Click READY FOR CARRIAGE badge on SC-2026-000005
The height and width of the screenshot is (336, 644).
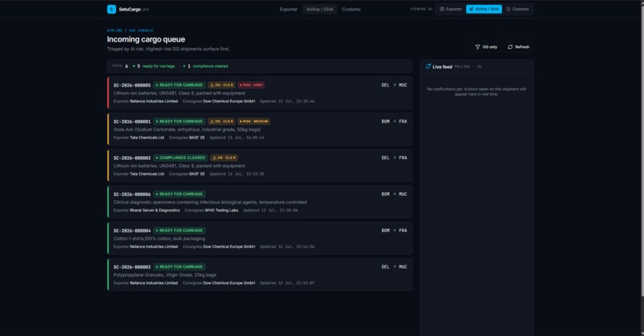tap(179, 85)
